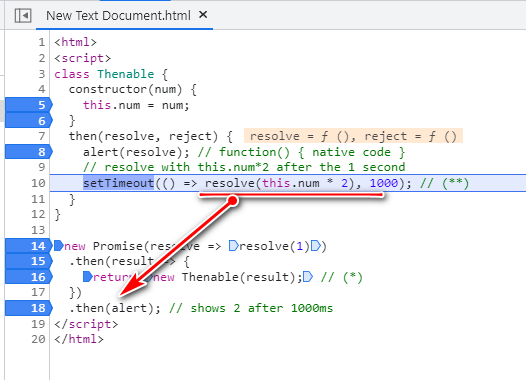This screenshot has height=380, width=526.
Task: Toggle the file navigator sidebar icon
Action: [x=23, y=15]
